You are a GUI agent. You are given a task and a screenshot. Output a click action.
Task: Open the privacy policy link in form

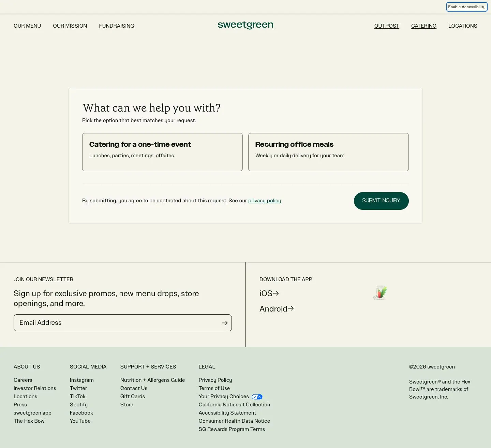[265, 201]
